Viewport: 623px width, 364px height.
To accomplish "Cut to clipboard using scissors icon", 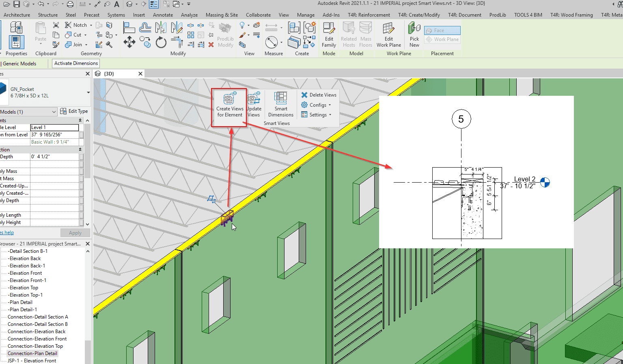I will (56, 25).
